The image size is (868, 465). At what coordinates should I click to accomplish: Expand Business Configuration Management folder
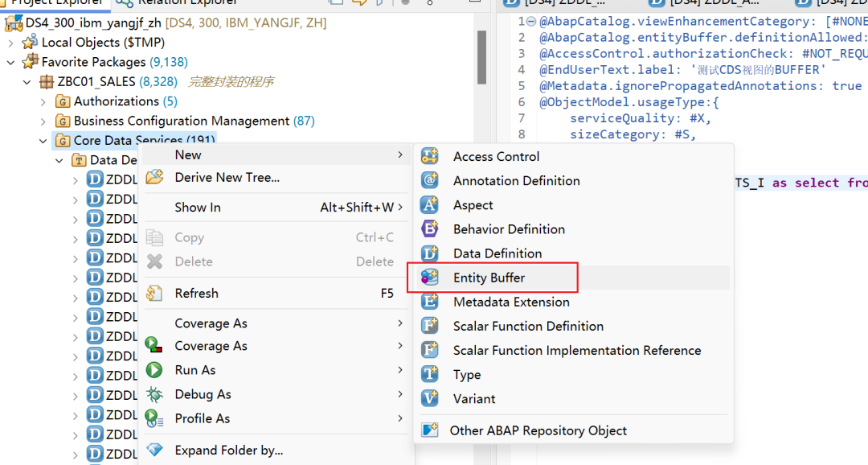pos(43,121)
